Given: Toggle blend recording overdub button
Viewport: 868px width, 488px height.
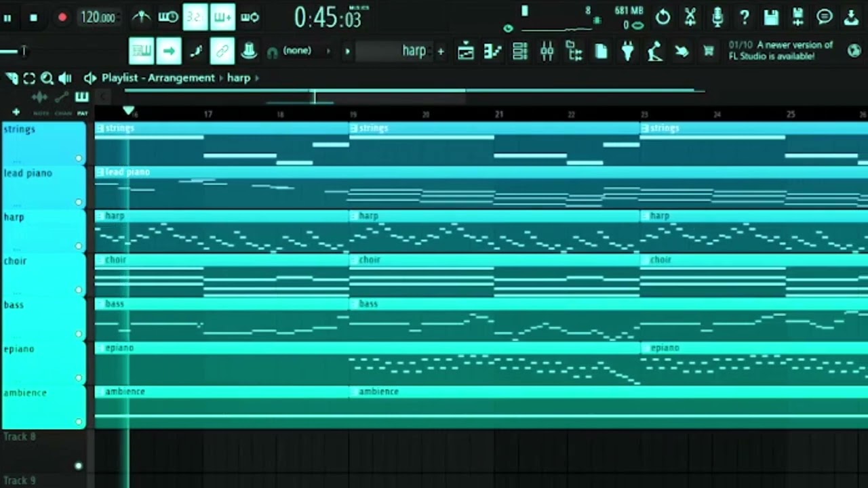Looking at the screenshot, I should 223,17.
